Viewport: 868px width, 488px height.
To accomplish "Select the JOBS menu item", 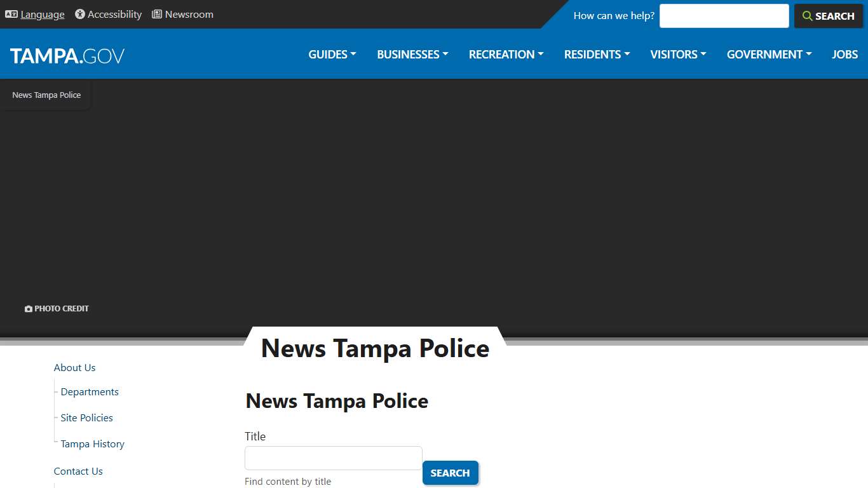I will pos(844,54).
